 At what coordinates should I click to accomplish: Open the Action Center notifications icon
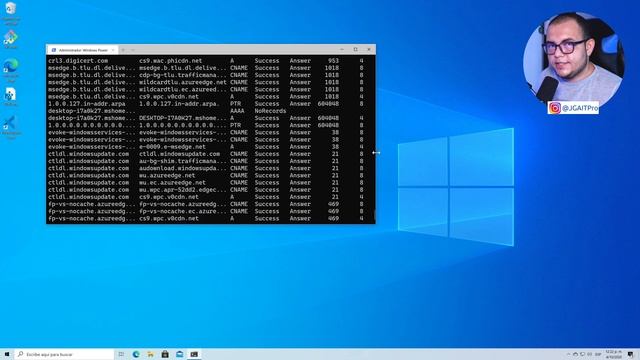631,354
